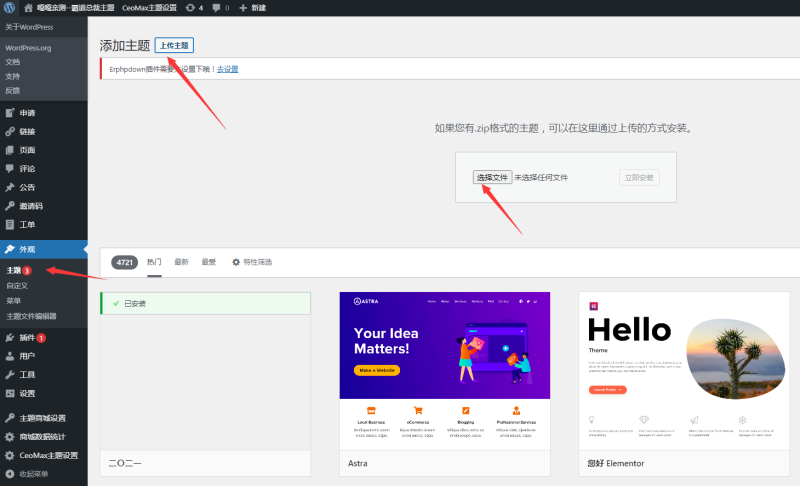The height and width of the screenshot is (486, 800).
Task: Switch to the 最爱 tab
Action: point(208,262)
